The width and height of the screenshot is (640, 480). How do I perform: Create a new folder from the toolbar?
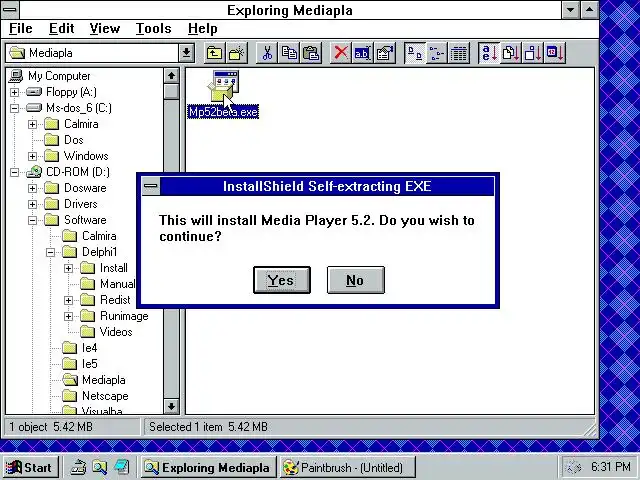click(237, 53)
